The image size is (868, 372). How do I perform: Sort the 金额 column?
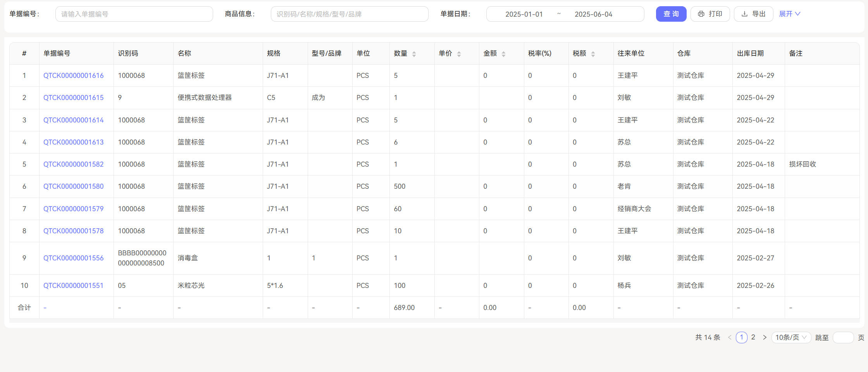click(x=504, y=53)
